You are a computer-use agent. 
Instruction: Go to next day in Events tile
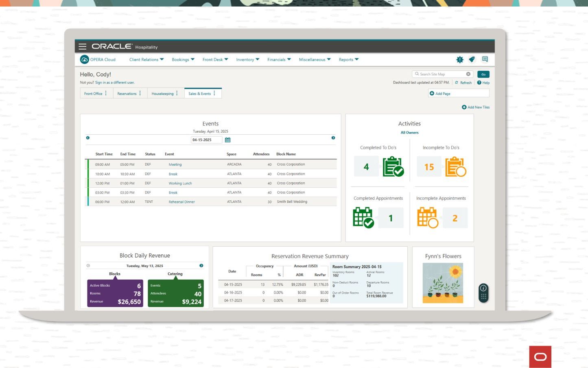click(x=333, y=138)
